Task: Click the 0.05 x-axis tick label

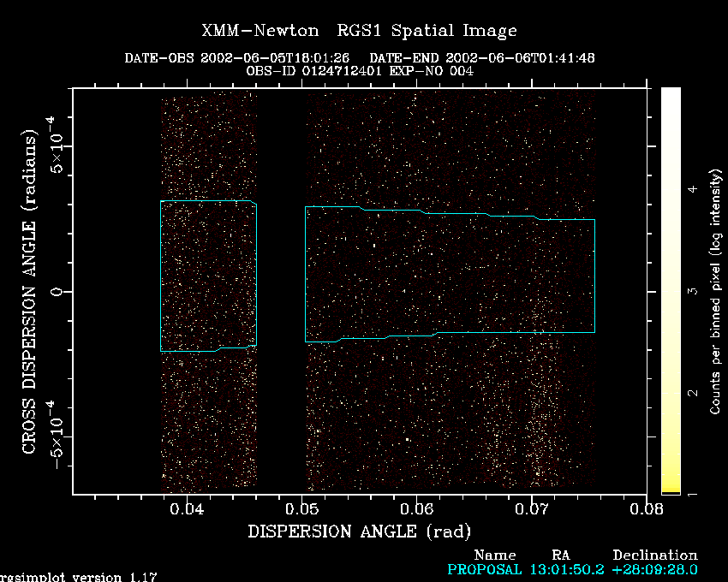Action: pos(301,509)
